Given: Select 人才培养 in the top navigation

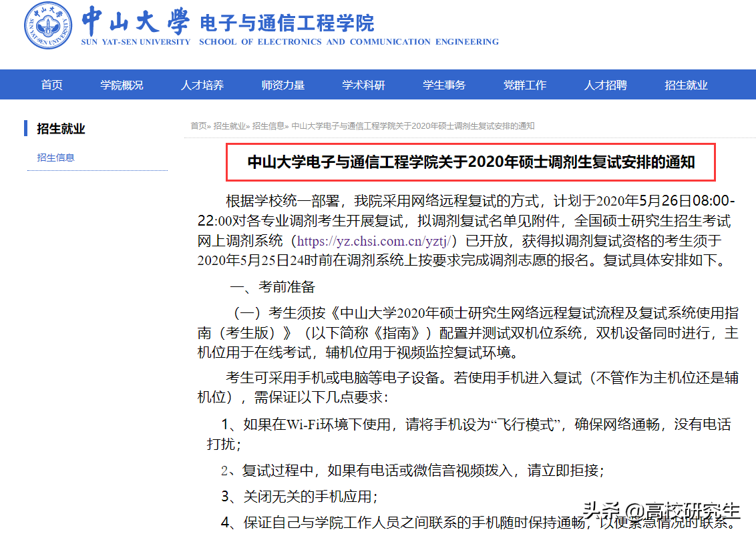Looking at the screenshot, I should click(x=202, y=84).
